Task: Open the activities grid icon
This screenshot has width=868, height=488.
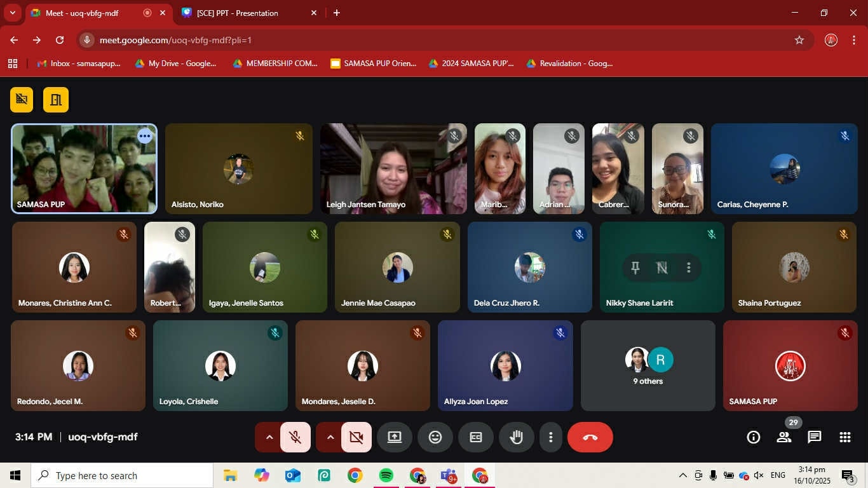Action: click(845, 437)
